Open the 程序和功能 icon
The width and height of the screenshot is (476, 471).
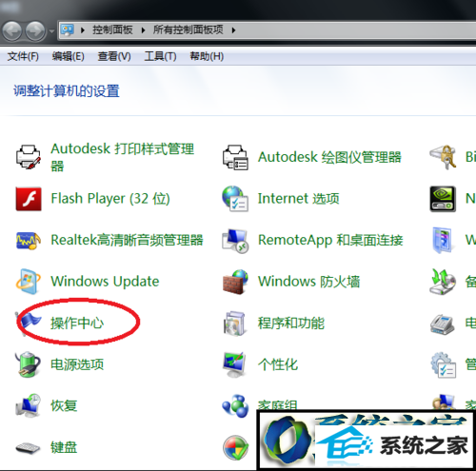click(234, 324)
